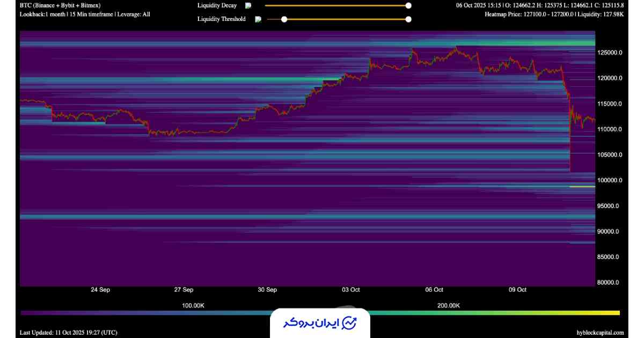Screen dimensions: 644x338
Task: Click the Heatmap Price and Liquidity readout
Action: [554, 14]
